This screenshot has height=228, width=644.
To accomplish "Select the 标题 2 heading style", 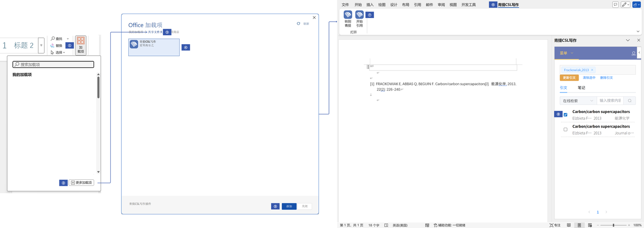I will tap(24, 45).
